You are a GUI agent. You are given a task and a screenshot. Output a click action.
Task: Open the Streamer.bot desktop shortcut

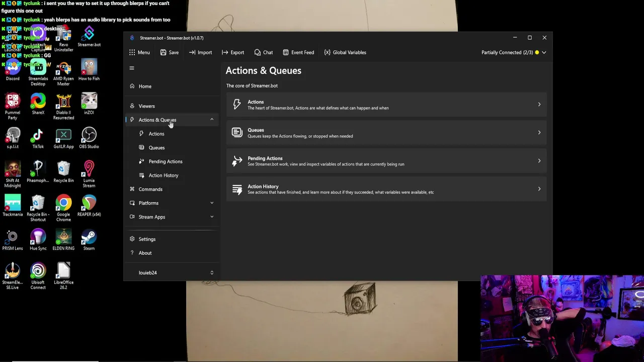click(89, 37)
